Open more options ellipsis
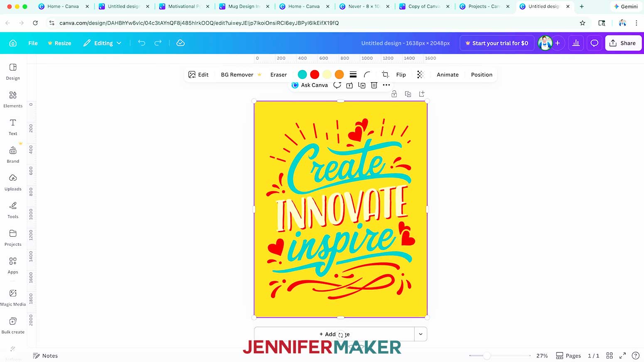 click(x=386, y=85)
